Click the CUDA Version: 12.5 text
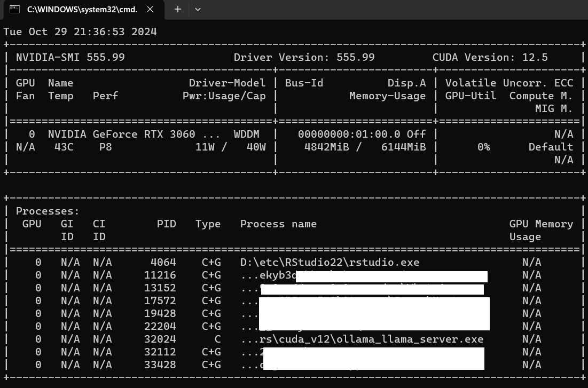The width and height of the screenshot is (588, 388). 490,57
